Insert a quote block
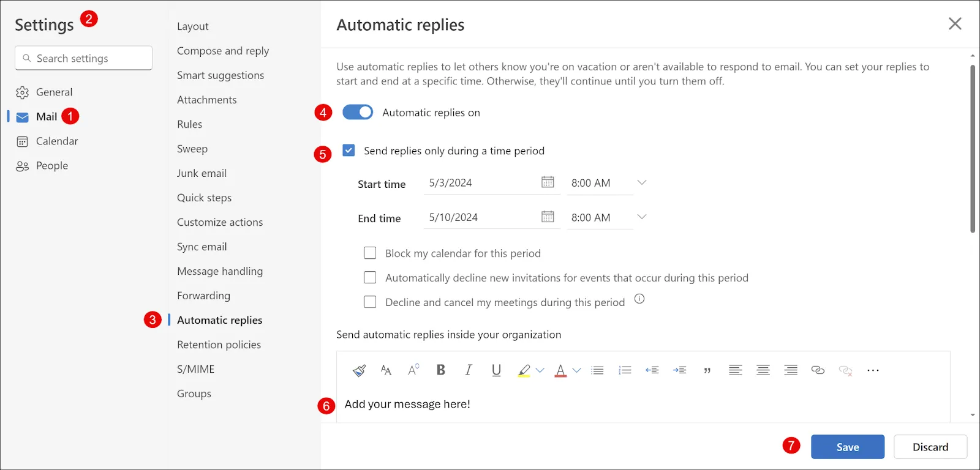Screen dimensions: 980x470 pyautogui.click(x=707, y=370)
